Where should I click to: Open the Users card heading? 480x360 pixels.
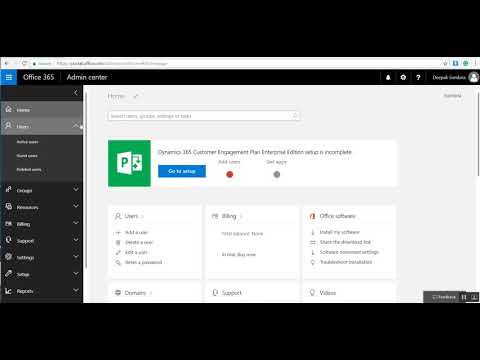tap(131, 216)
